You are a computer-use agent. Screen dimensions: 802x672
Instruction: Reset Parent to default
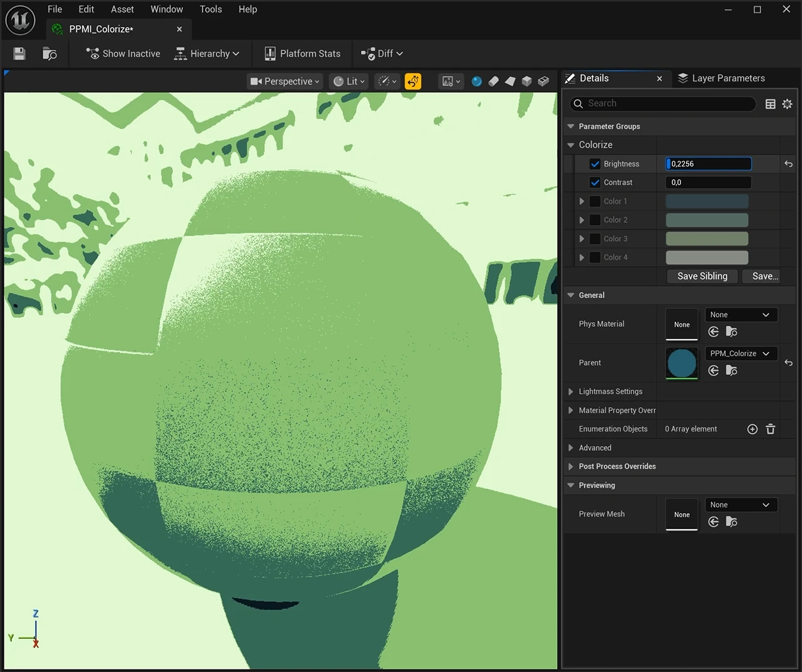tap(788, 363)
